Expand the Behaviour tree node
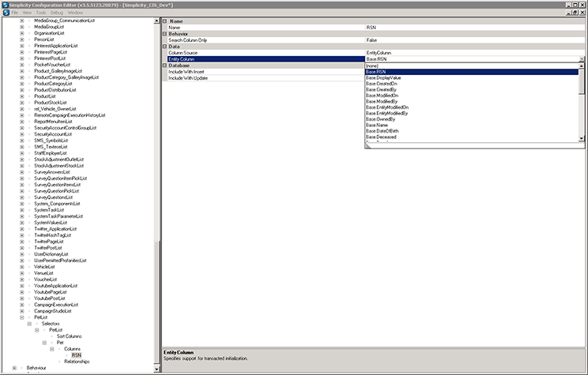 pos(14,368)
